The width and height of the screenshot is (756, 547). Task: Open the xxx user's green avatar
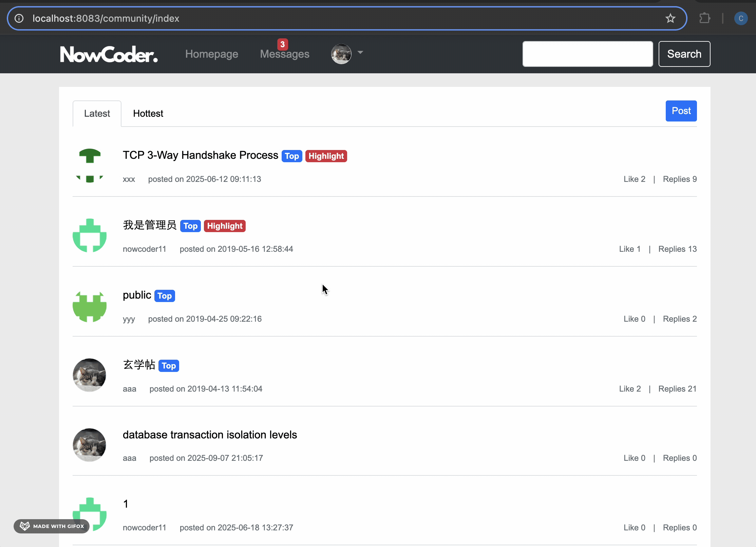(x=90, y=166)
